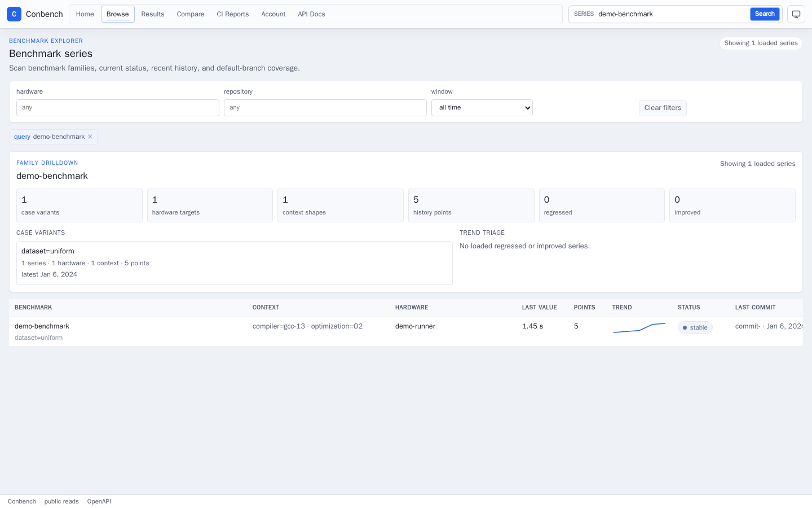Click the '0 improved' stat card
This screenshot has height=508, width=812.
[732, 205]
